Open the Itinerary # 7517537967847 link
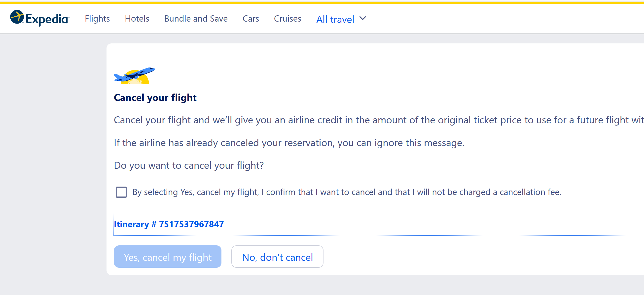This screenshot has height=295, width=644. coord(169,224)
